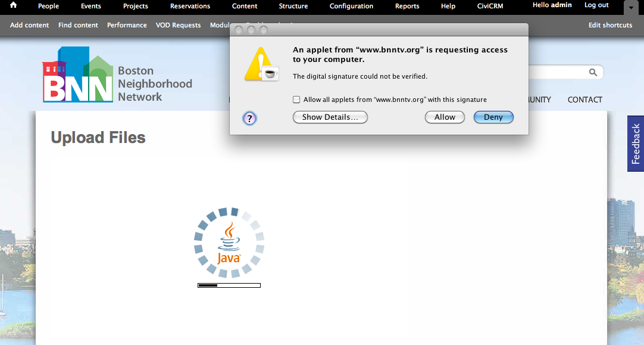The height and width of the screenshot is (345, 644).
Task: Open the CiviCRM menu item
Action: 490,6
